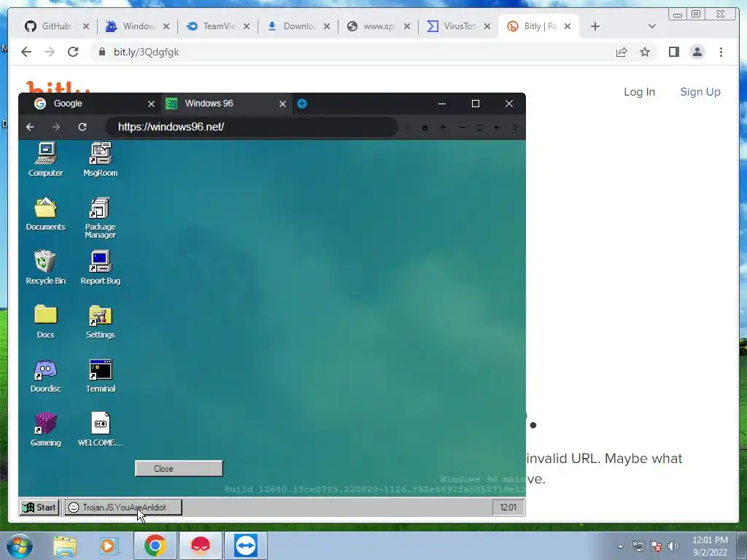Viewport: 747px width, 560px height.
Task: Open Chrome's three-dot menu
Action: [721, 52]
